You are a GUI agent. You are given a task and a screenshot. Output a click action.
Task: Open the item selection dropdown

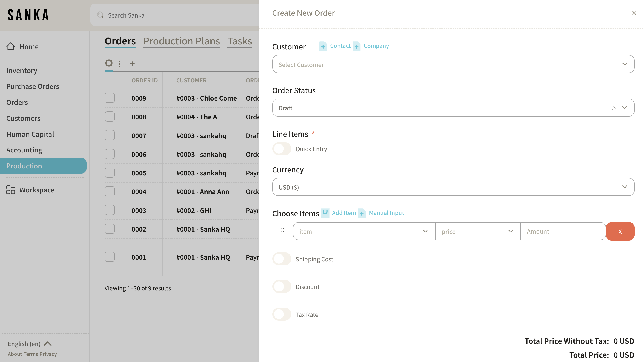[x=364, y=232]
